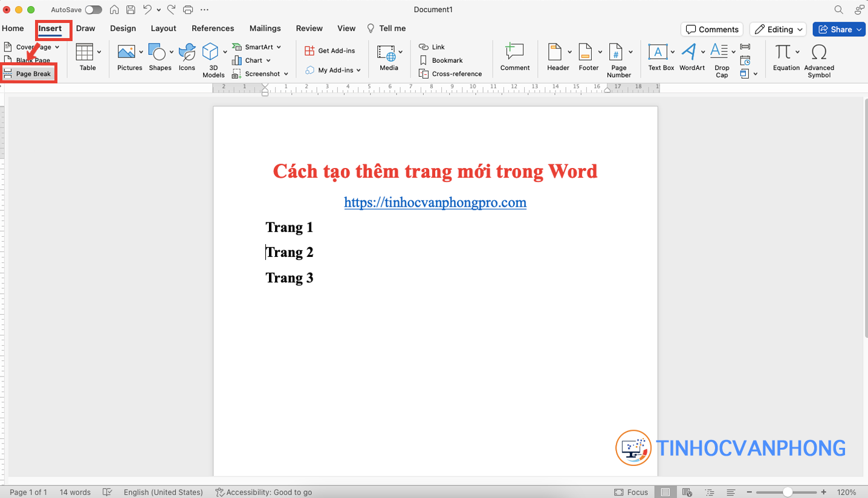This screenshot has width=868, height=498.
Task: Click the 'Trang 3' line in the document
Action: click(290, 278)
